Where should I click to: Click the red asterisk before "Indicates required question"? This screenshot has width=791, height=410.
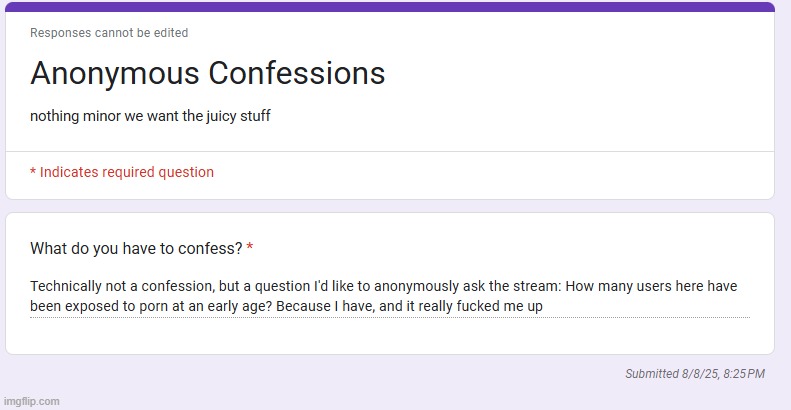(33, 172)
